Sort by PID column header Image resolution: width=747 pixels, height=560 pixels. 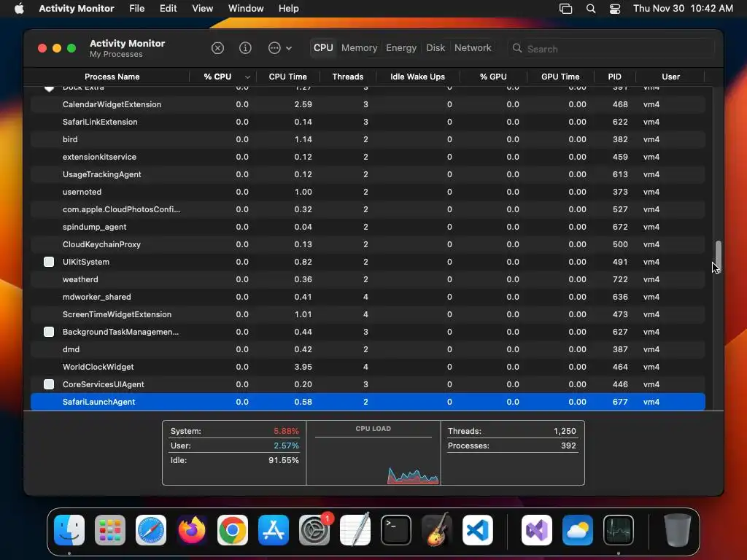tap(614, 77)
